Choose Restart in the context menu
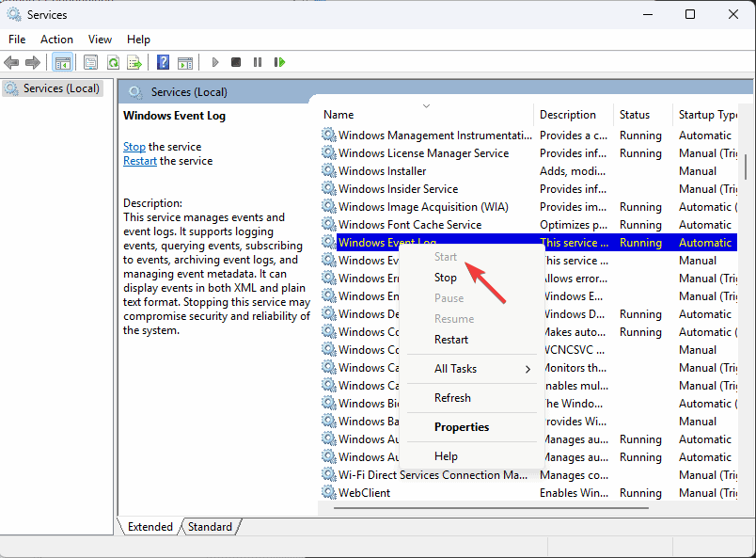The height and width of the screenshot is (558, 756). (x=450, y=340)
